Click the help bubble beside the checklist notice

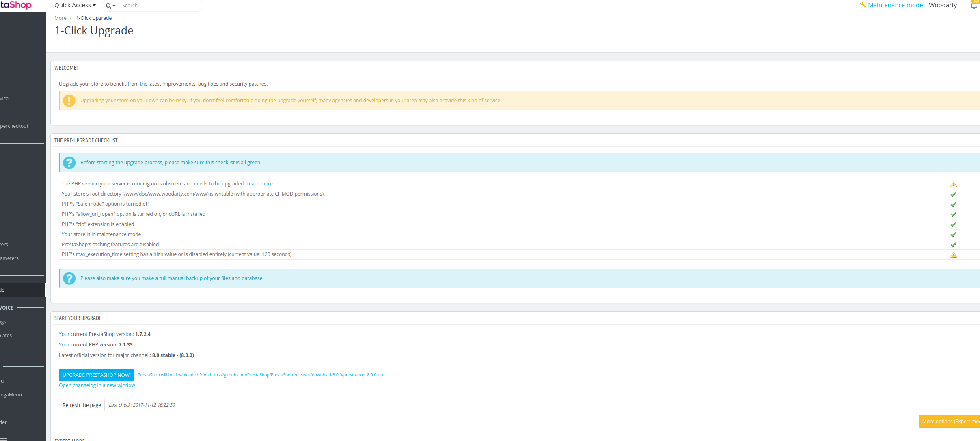(x=69, y=162)
